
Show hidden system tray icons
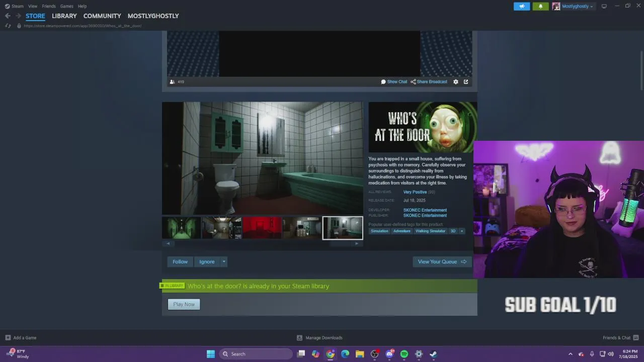pyautogui.click(x=570, y=354)
